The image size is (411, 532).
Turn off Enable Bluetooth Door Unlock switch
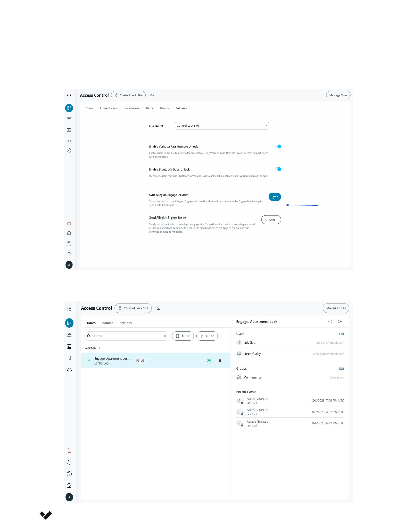click(x=278, y=169)
